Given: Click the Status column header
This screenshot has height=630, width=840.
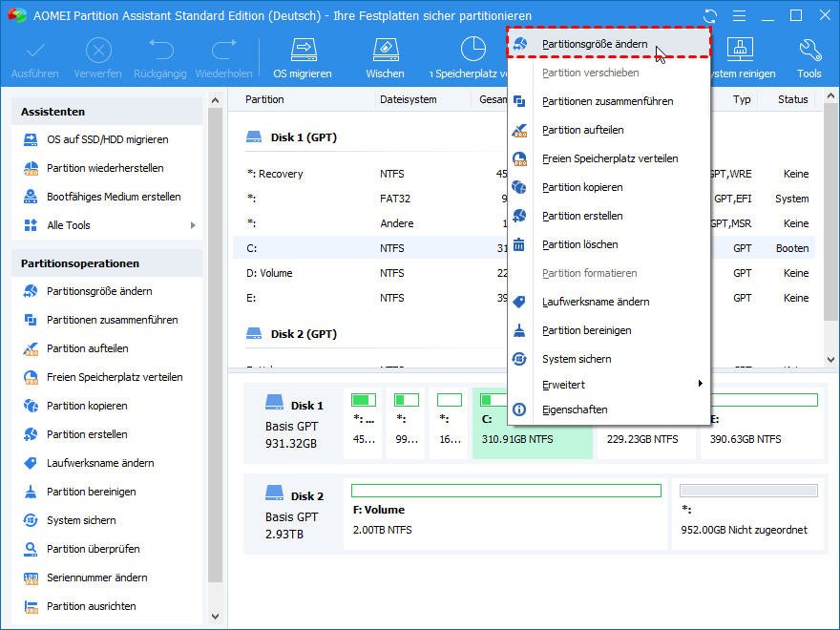Looking at the screenshot, I should click(x=793, y=99).
